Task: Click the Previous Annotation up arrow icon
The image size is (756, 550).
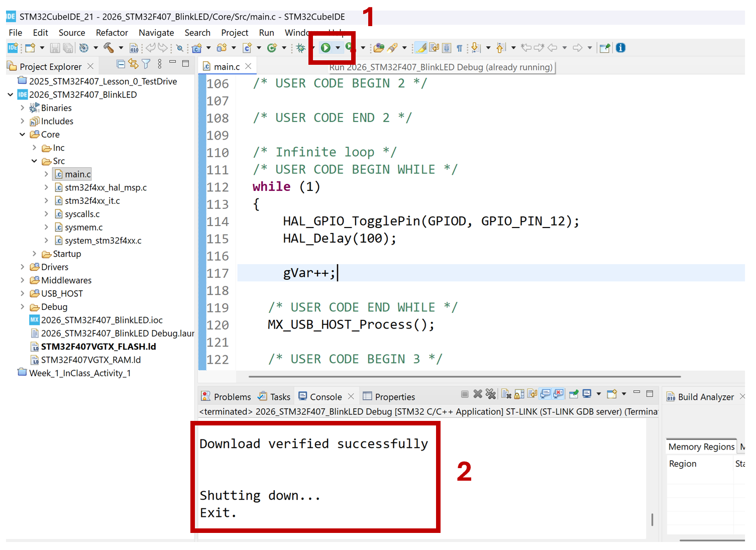Action: [500, 48]
